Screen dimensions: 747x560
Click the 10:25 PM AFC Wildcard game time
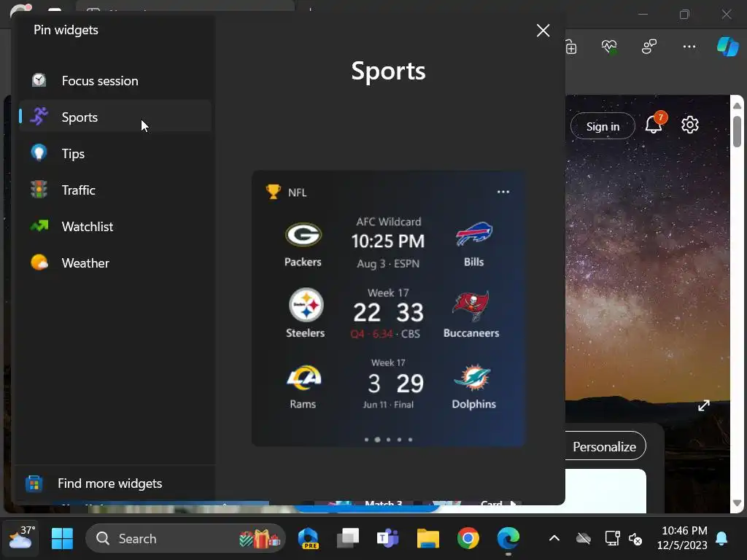[x=388, y=241]
